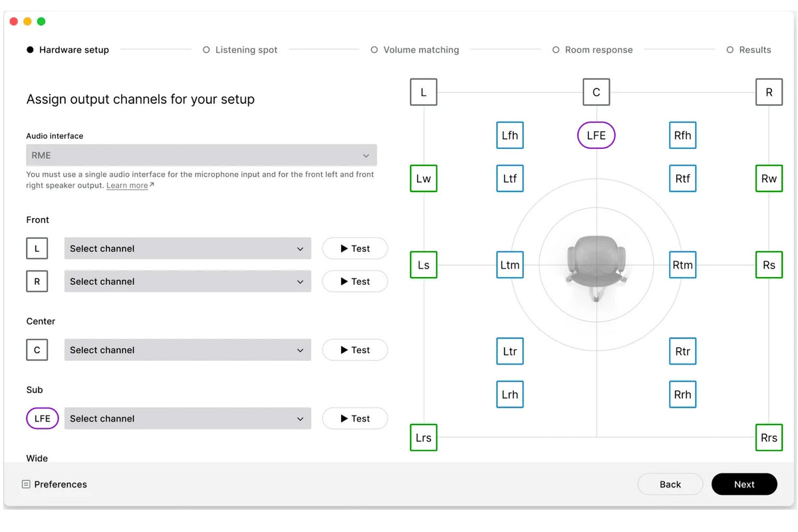Select the Rw wide speaker

coord(769,179)
